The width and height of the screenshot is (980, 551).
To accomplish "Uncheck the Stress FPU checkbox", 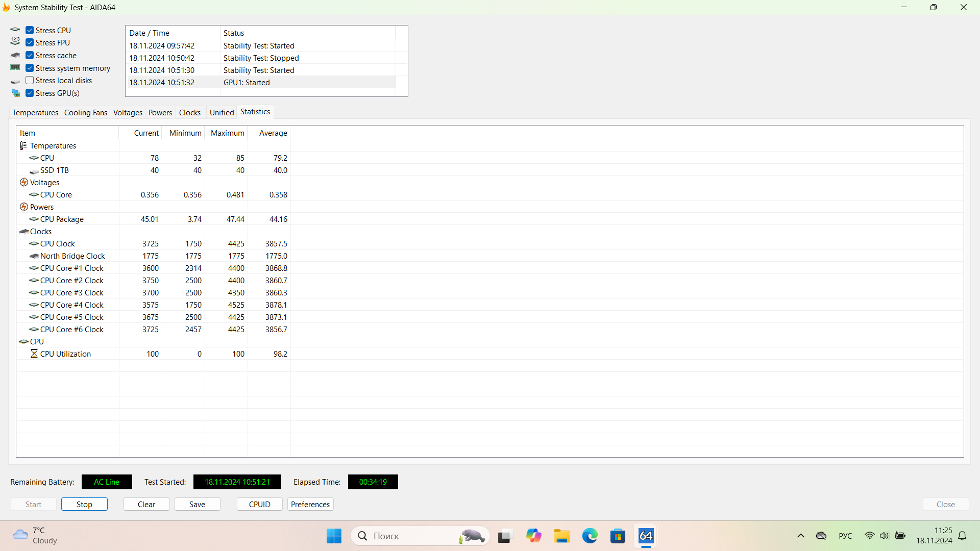I will [x=30, y=43].
